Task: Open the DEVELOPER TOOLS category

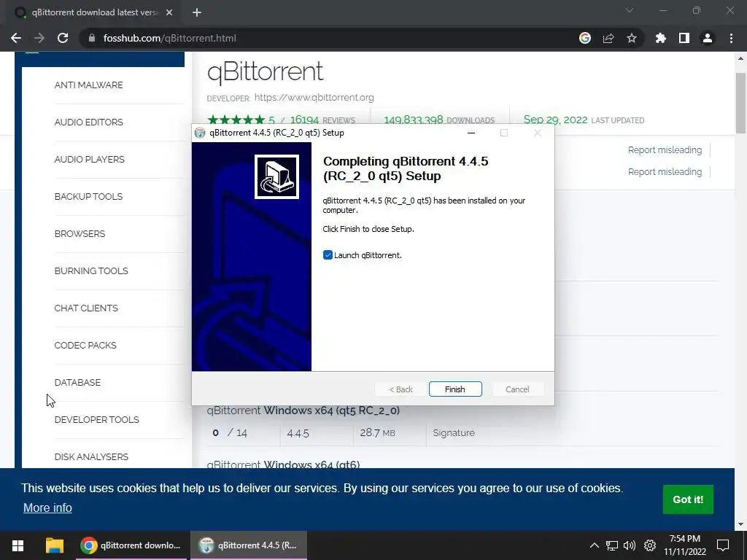Action: point(97,419)
